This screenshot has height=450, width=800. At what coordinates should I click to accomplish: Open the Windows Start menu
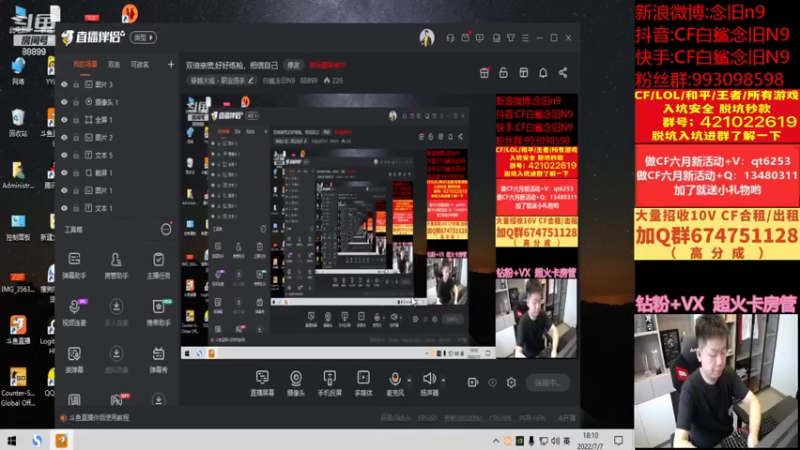12,440
